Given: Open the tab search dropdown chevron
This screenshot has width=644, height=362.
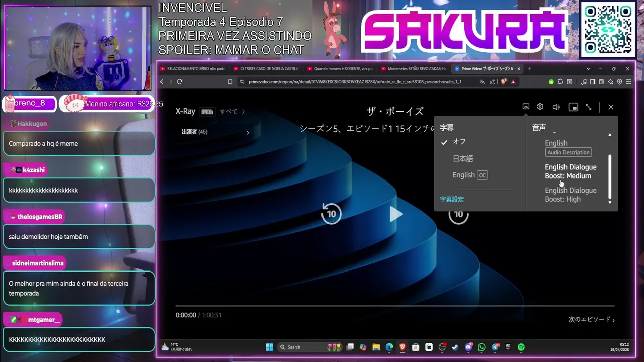Looking at the screenshot, I should coord(588,69).
